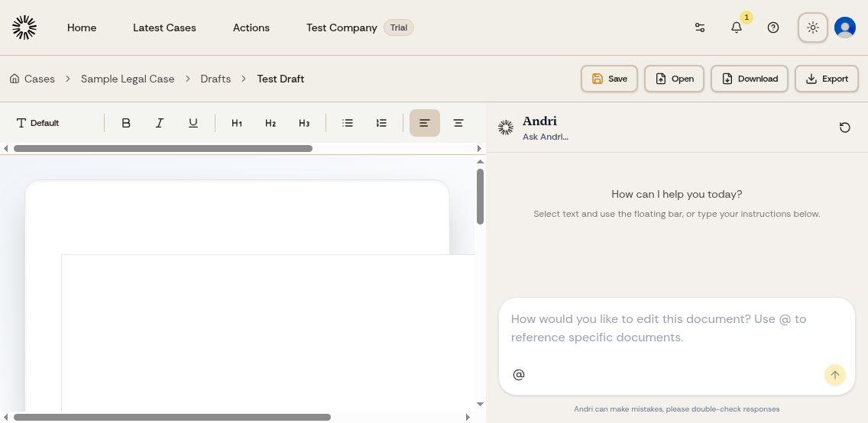Viewport: 868px width, 423px height.
Task: Open the help question mark icon
Action: (773, 27)
